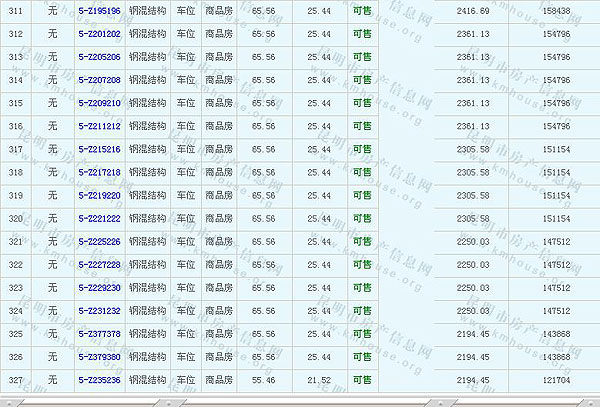Select the 5-Z235236 link in row 327
The width and height of the screenshot is (600, 407).
(99, 379)
